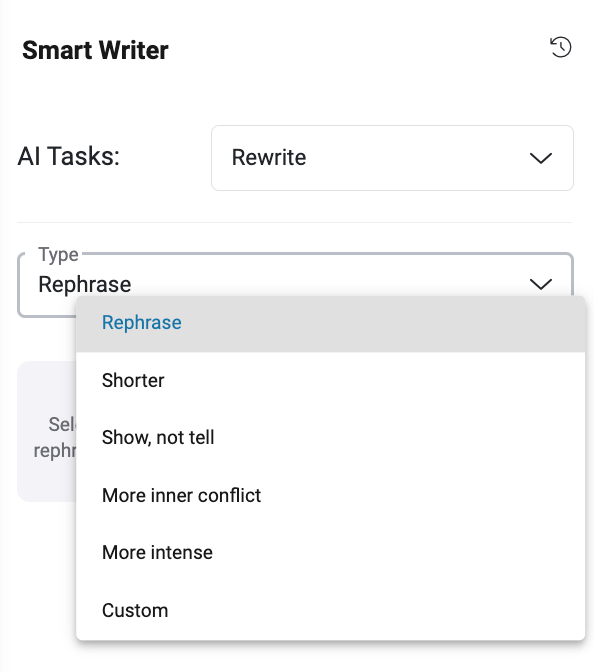
Task: Collapse the Type dropdown using its chevron
Action: (540, 284)
